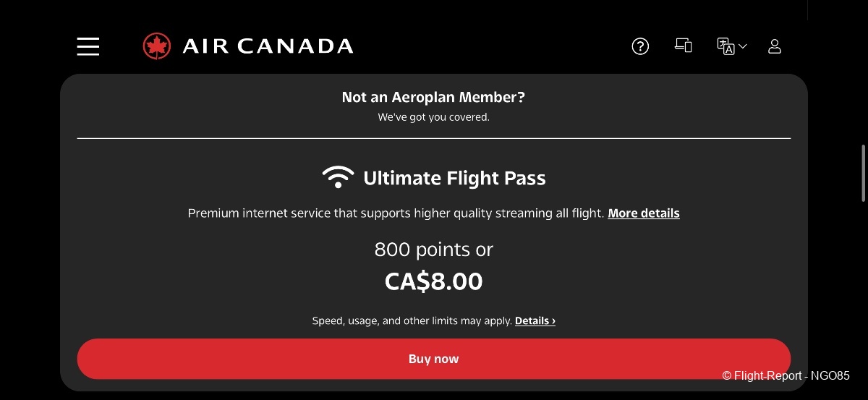
Task: Click the red maple leaf logo
Action: [x=157, y=46]
